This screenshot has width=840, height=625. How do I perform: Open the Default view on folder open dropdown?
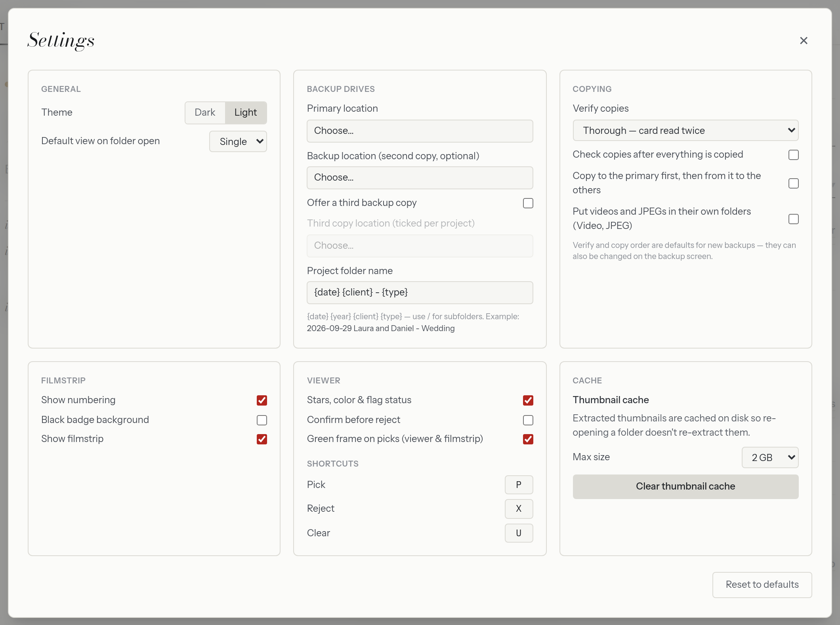pos(238,141)
